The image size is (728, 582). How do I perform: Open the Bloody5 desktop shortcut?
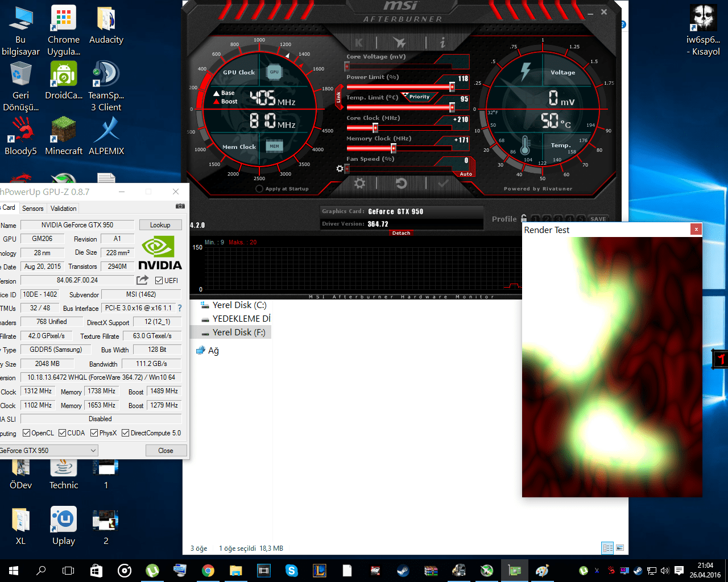[20, 136]
